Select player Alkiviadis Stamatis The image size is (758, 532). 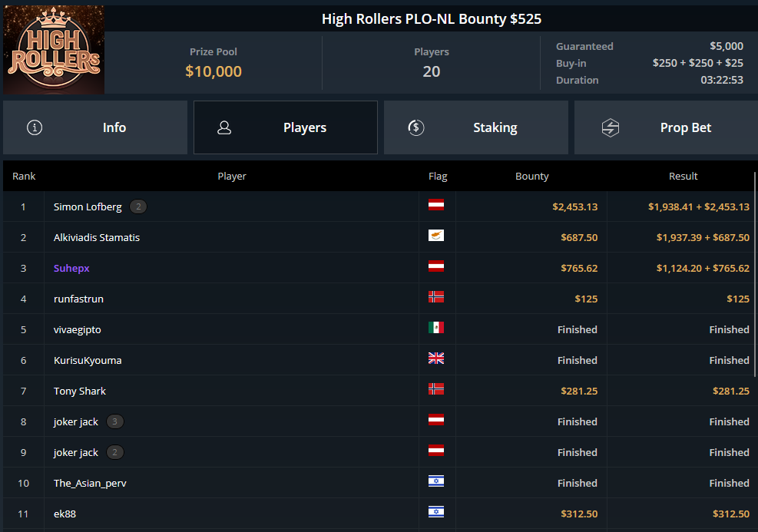97,238
